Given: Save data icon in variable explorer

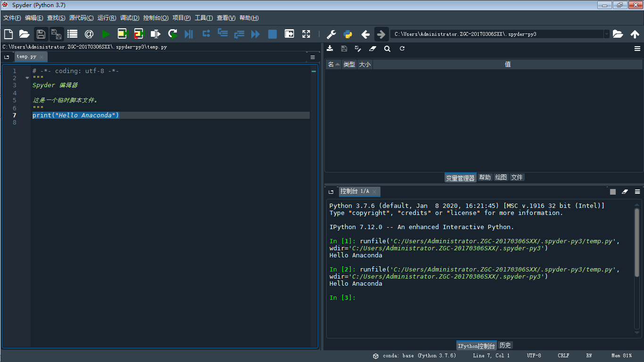Looking at the screenshot, I should (x=344, y=49).
